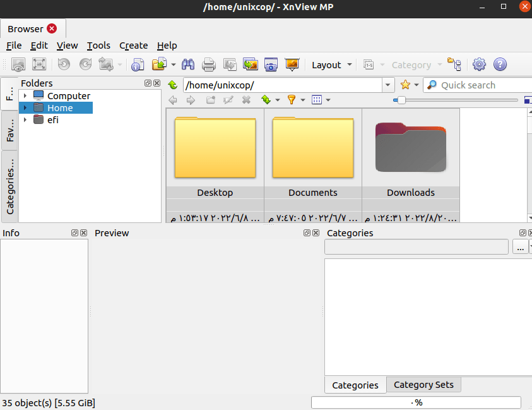This screenshot has width=532, height=410.
Task: Select the Categories... side tab
Action: [10, 186]
